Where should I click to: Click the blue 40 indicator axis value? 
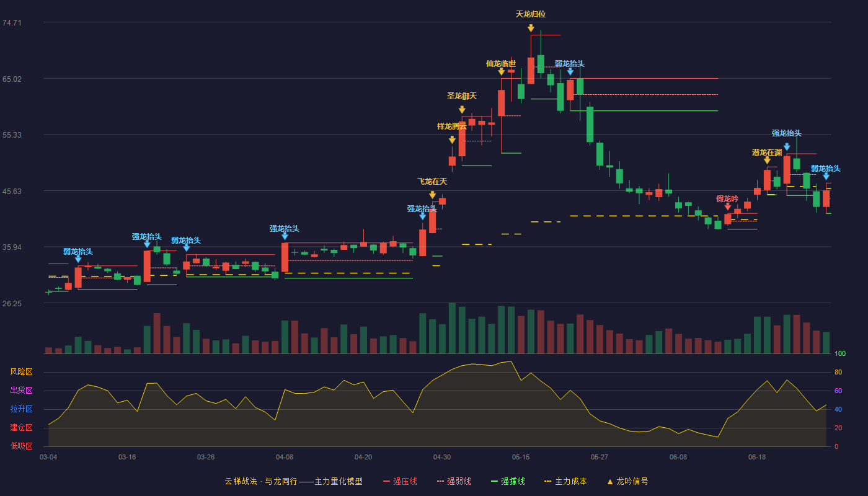point(838,410)
